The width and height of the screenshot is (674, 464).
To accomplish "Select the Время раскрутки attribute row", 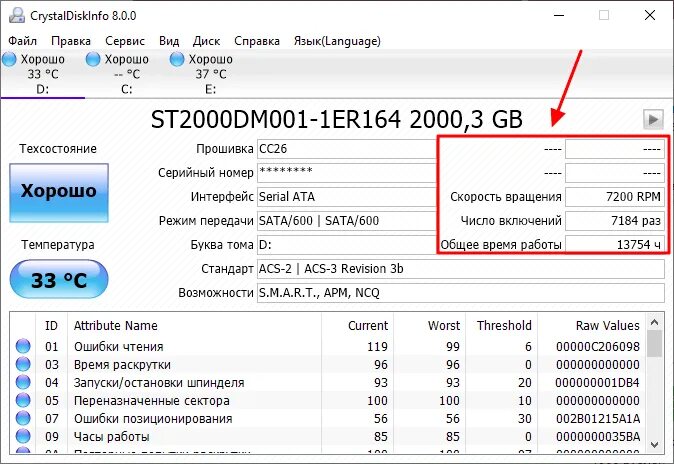I will tap(328, 364).
